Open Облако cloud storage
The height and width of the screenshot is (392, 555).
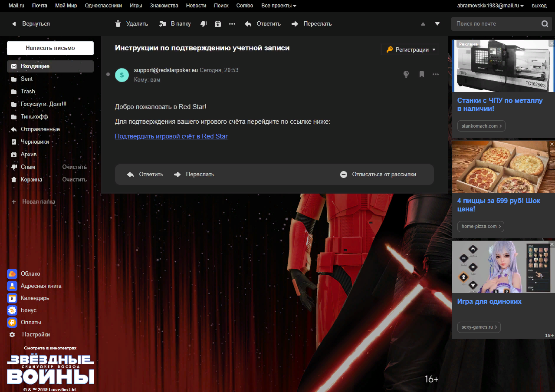(x=30, y=273)
